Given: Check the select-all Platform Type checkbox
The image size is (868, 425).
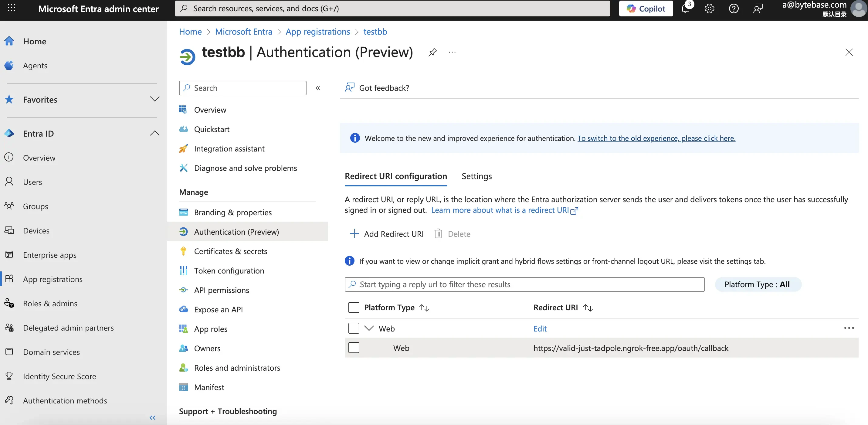Looking at the screenshot, I should [x=354, y=308].
